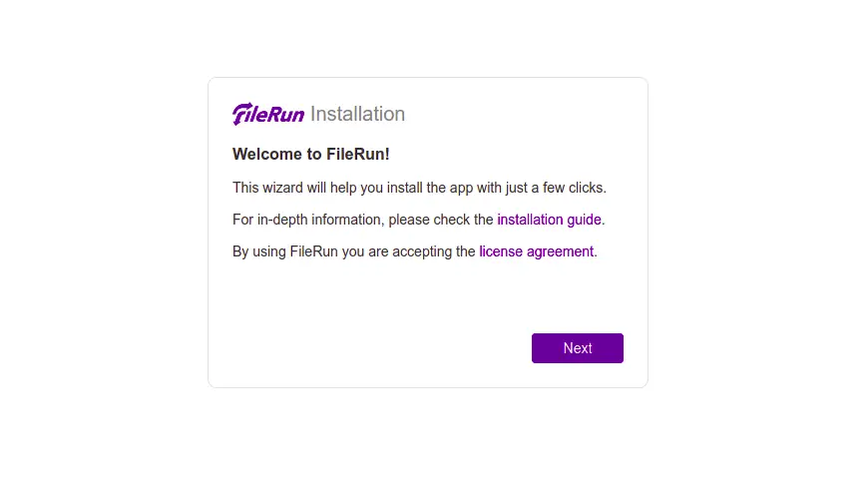Image resolution: width=868 pixels, height=478 pixels.
Task: Click the FileRun logo
Action: pyautogui.click(x=268, y=114)
